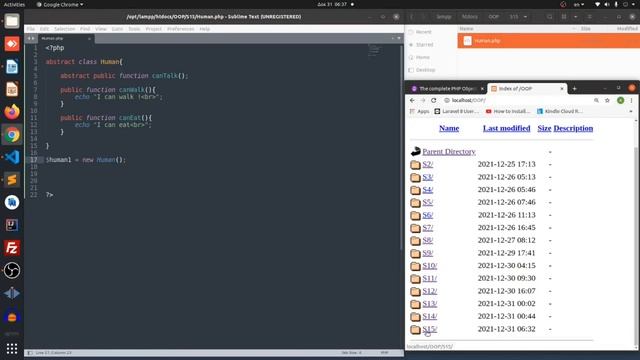Open 'Laravel 8 User...' bookmark

pos(457,111)
